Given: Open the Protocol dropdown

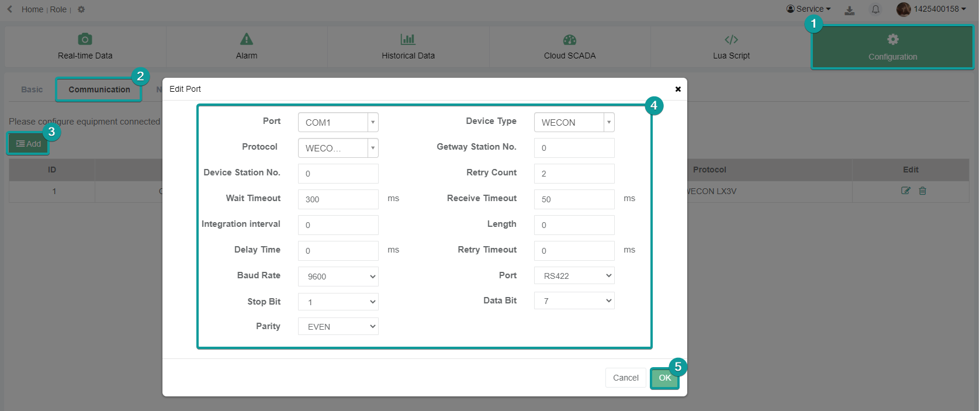Looking at the screenshot, I should click(x=338, y=148).
